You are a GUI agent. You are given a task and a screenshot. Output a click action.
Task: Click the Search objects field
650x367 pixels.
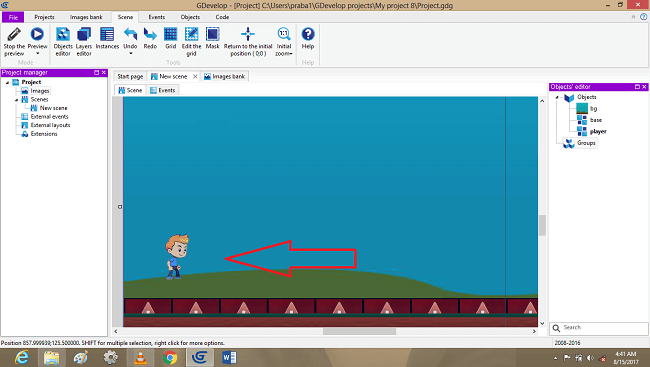[599, 328]
